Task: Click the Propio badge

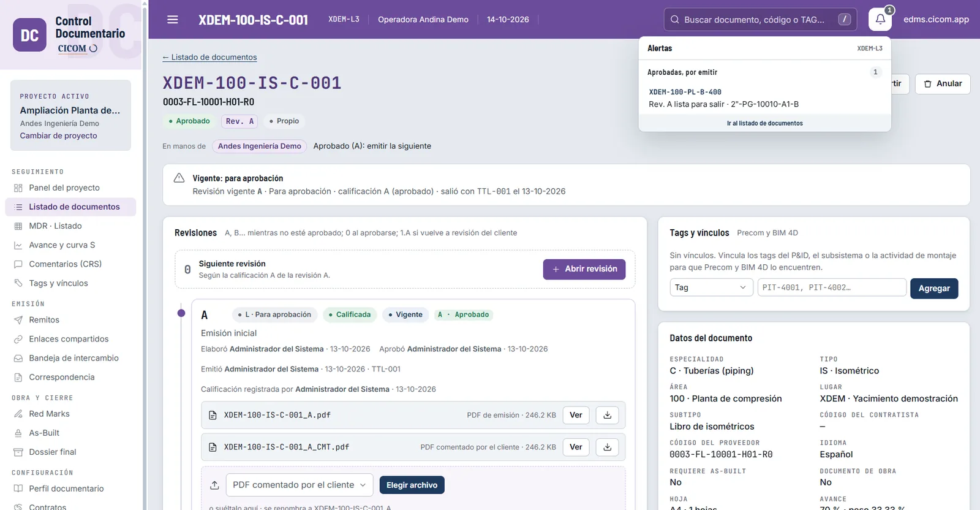Action: click(x=284, y=121)
